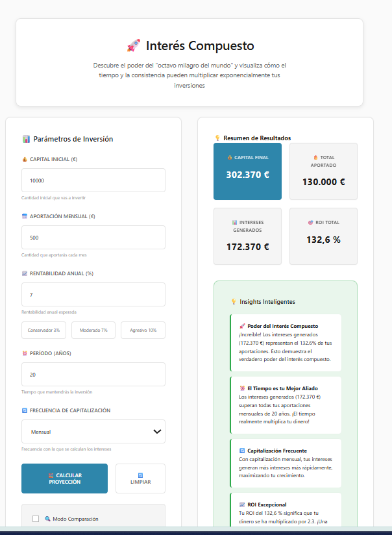The width and height of the screenshot is (392, 535).
Task: Click the alarm clock icon beside Período (Años)
Action: pyautogui.click(x=25, y=353)
